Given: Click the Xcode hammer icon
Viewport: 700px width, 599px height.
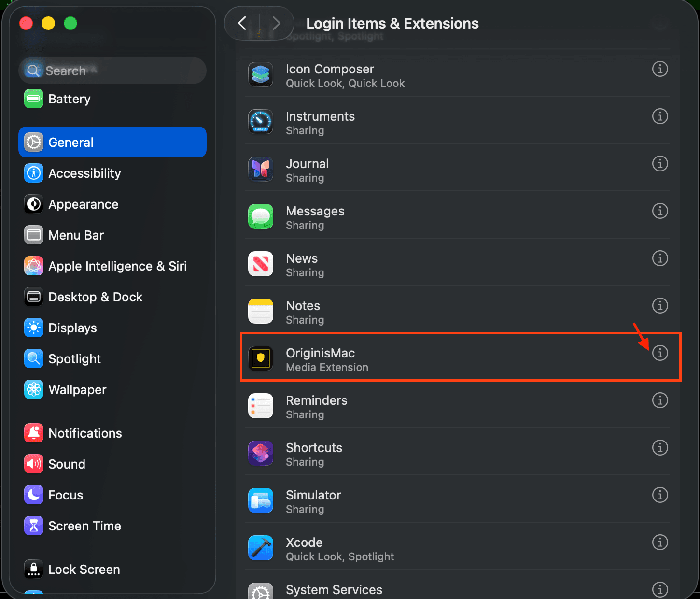Looking at the screenshot, I should pyautogui.click(x=260, y=548).
